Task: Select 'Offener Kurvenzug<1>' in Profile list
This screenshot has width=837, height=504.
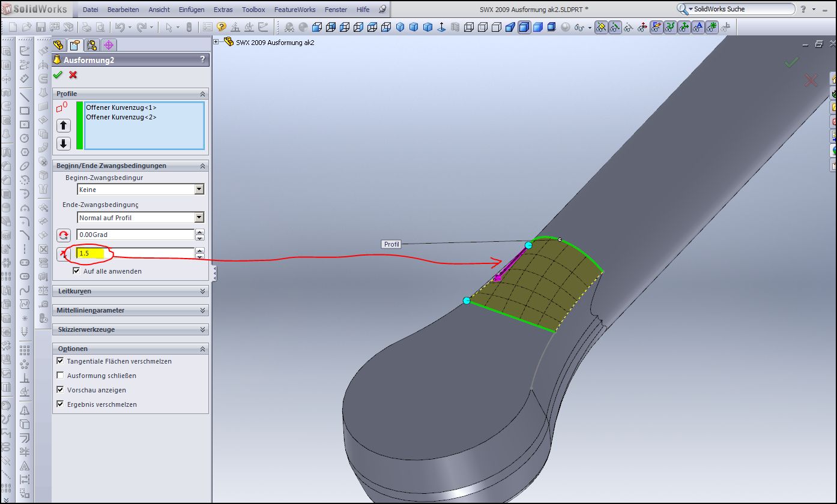Action: (121, 107)
